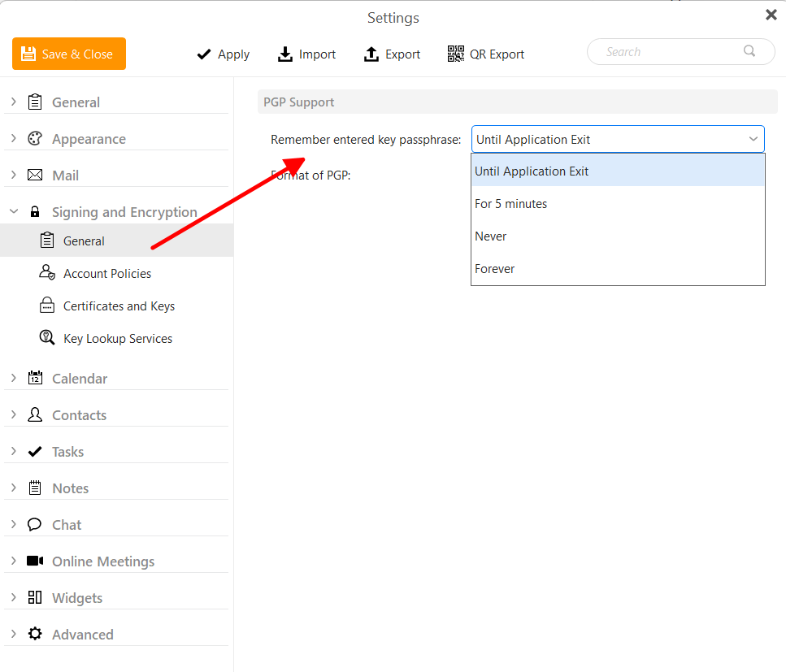Click the Import download icon
This screenshot has width=786, height=672.
284,54
